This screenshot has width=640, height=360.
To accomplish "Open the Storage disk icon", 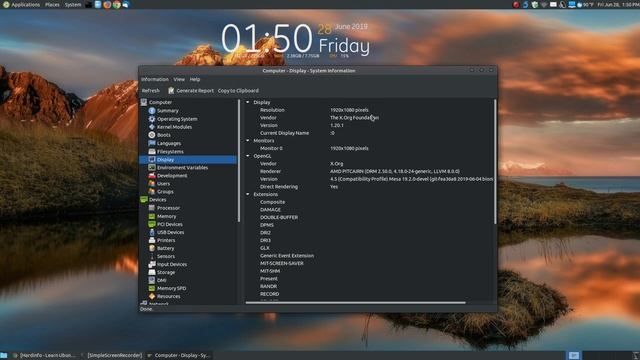I will click(x=152, y=272).
